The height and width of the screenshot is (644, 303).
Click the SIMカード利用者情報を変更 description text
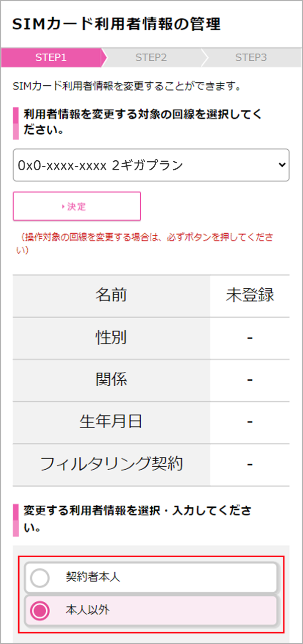point(127,87)
